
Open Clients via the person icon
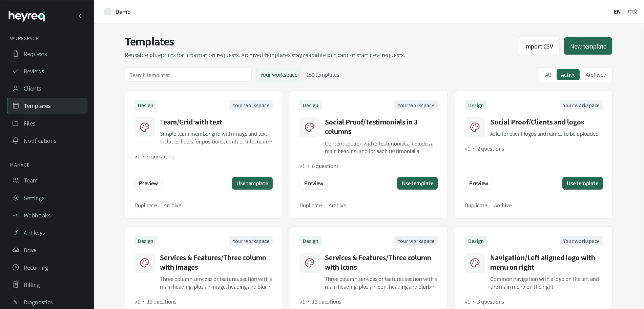[16, 88]
